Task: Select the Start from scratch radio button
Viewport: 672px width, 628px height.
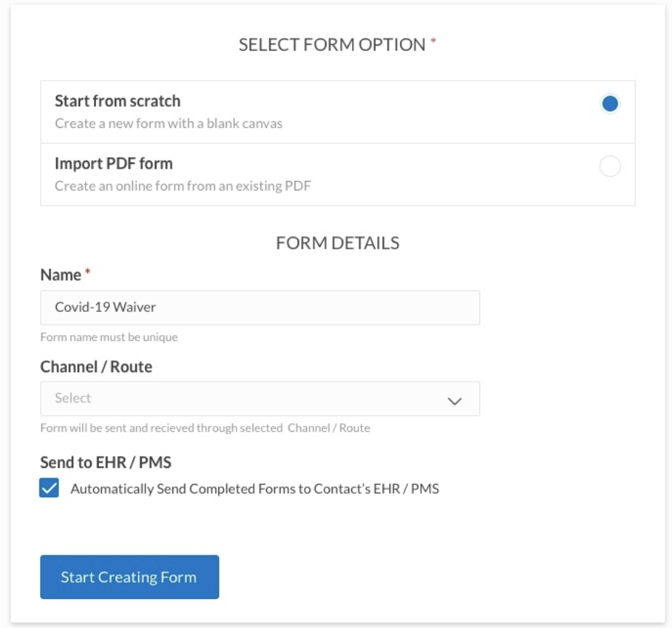Action: coord(609,104)
